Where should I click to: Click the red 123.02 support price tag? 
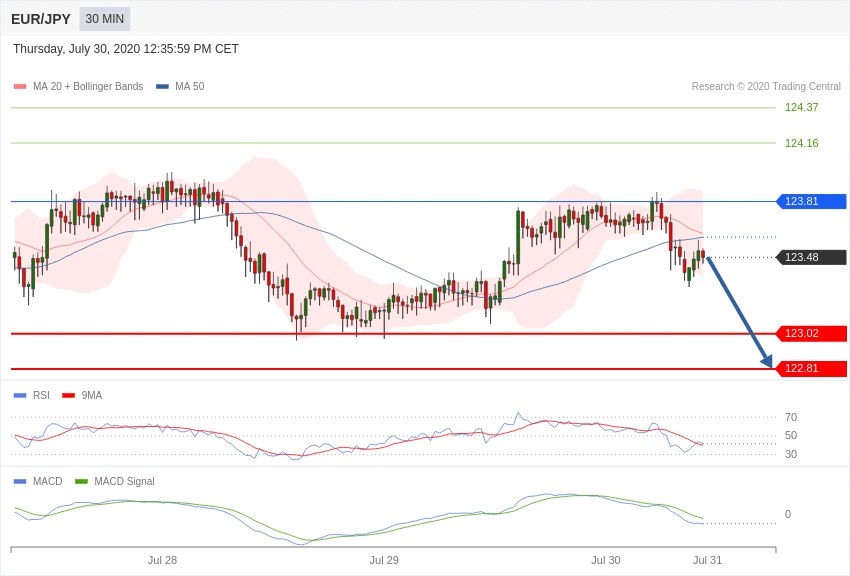(812, 333)
